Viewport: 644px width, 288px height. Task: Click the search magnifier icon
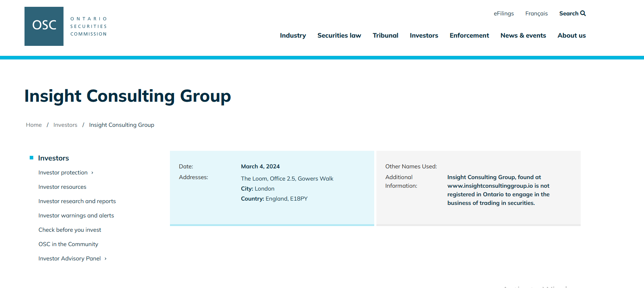(x=583, y=13)
